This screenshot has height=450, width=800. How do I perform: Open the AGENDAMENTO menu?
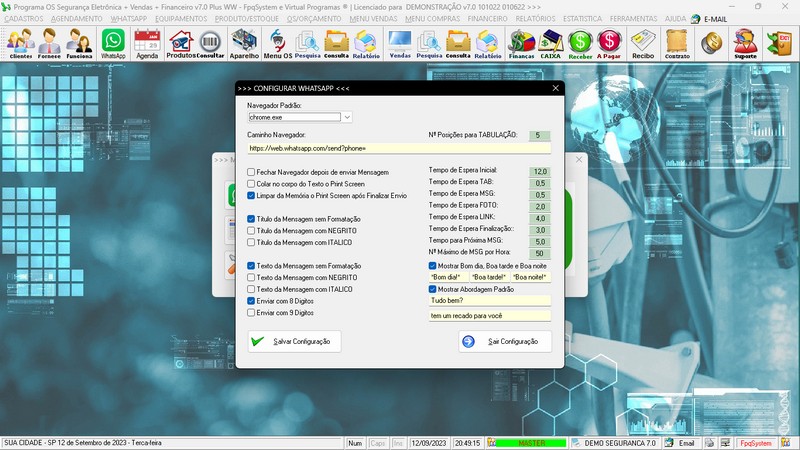(x=77, y=19)
